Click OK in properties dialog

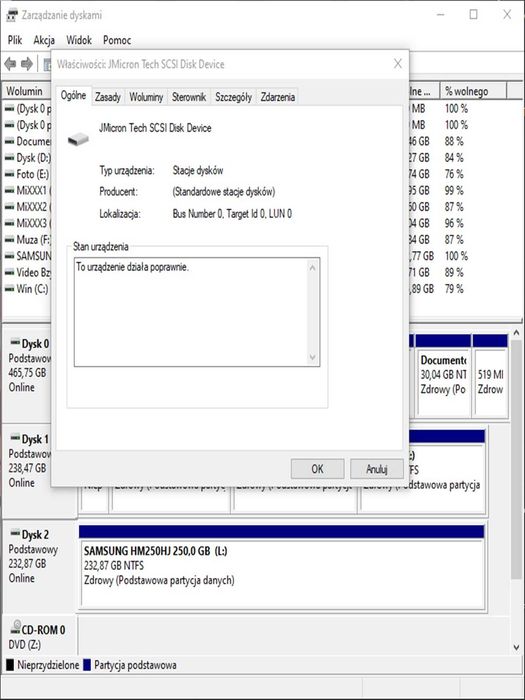click(317, 469)
